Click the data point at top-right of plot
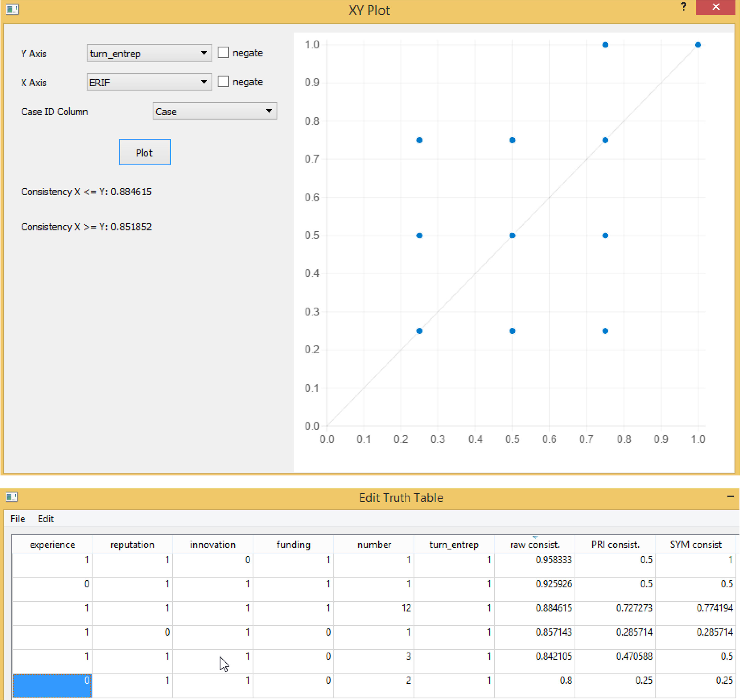Image resolution: width=740 pixels, height=700 pixels. [x=698, y=45]
